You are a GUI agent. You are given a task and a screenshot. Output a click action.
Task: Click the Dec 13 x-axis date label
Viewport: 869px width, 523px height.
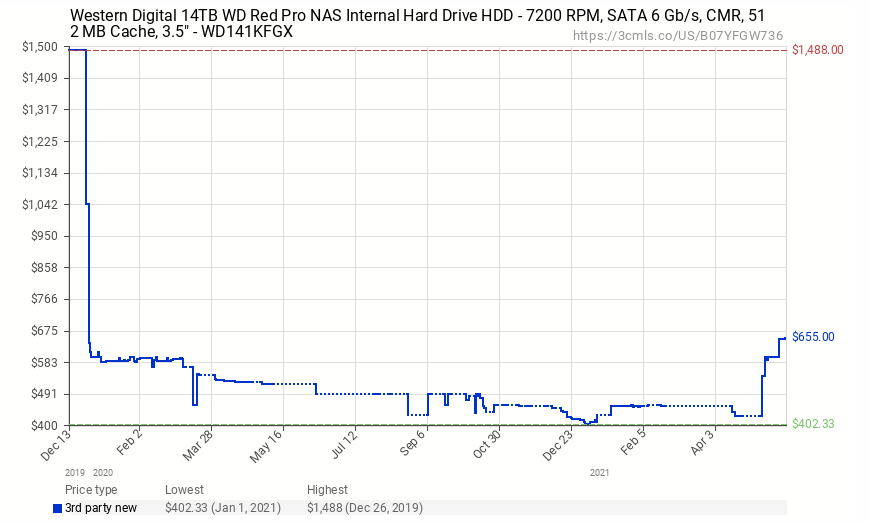57,445
